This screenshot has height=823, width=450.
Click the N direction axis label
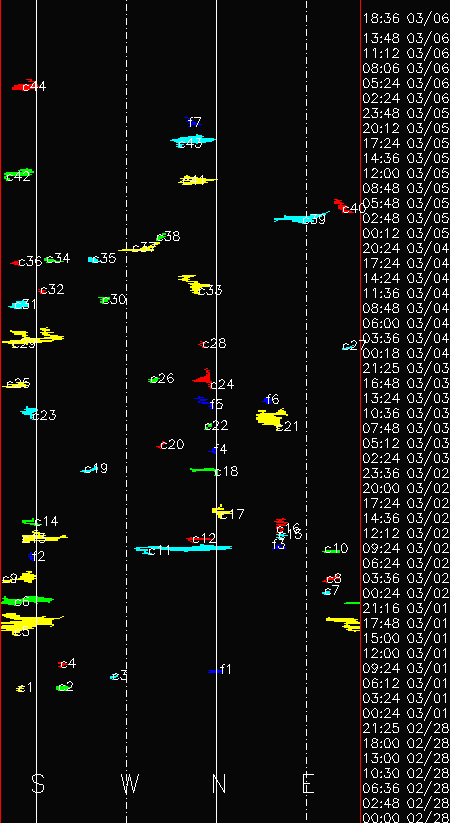pyautogui.click(x=219, y=784)
